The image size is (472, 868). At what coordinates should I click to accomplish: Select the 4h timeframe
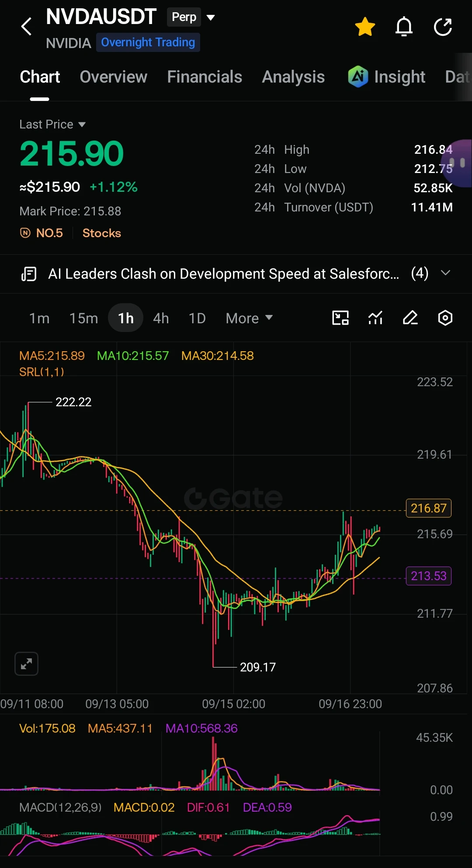(161, 318)
